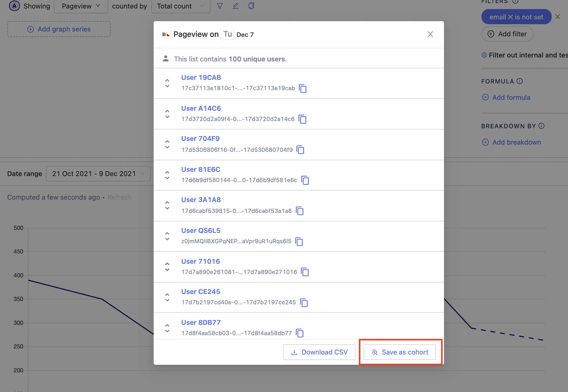568x392 pixels.
Task: Remove the email is not set filter
Action: coord(558,17)
